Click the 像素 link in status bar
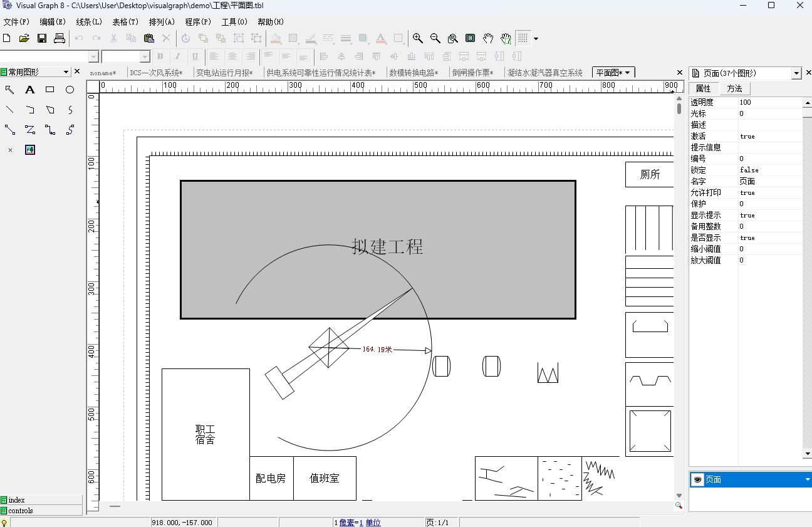The width and height of the screenshot is (812, 527). pyautogui.click(x=346, y=523)
